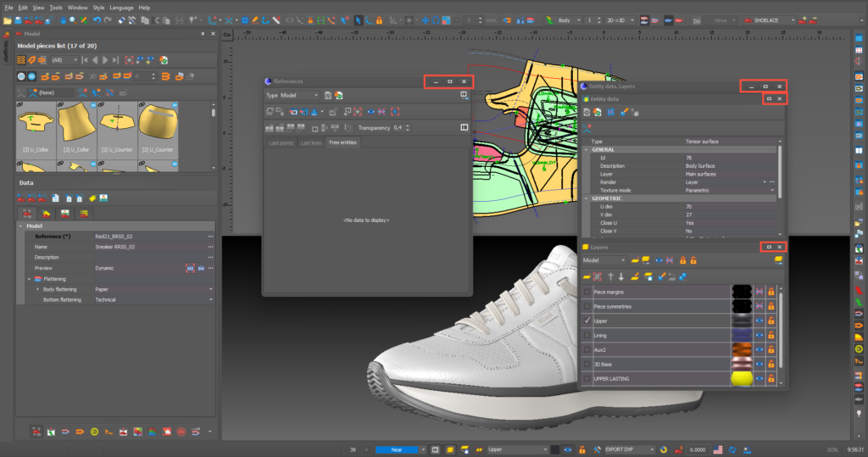
Task: Click the ellipsis button beside the Name field
Action: 210,247
